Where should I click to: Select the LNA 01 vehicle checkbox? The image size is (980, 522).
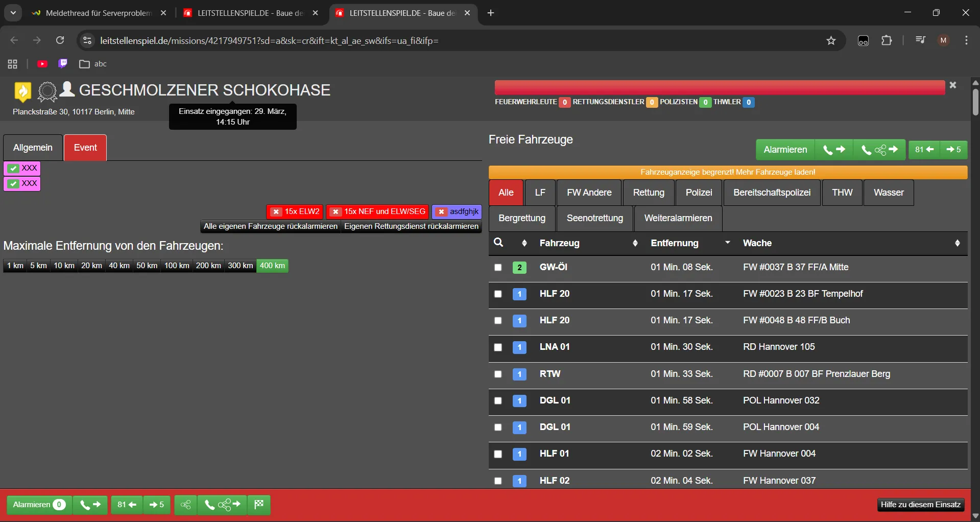[x=498, y=347]
